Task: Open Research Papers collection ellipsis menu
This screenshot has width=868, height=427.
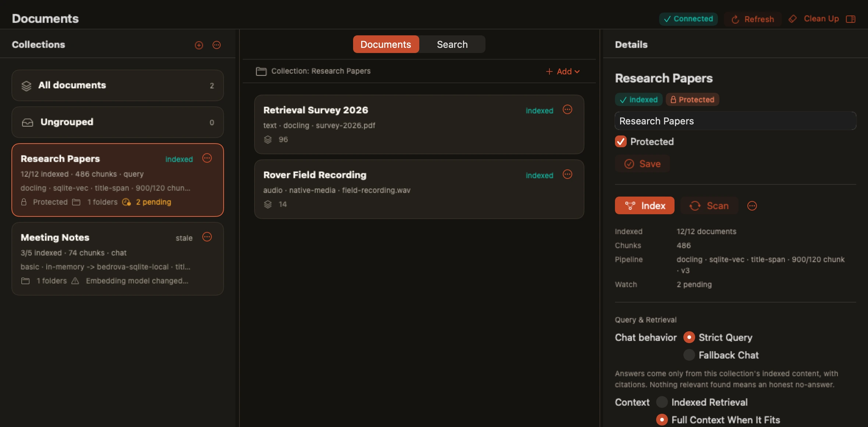Action: pos(207,158)
